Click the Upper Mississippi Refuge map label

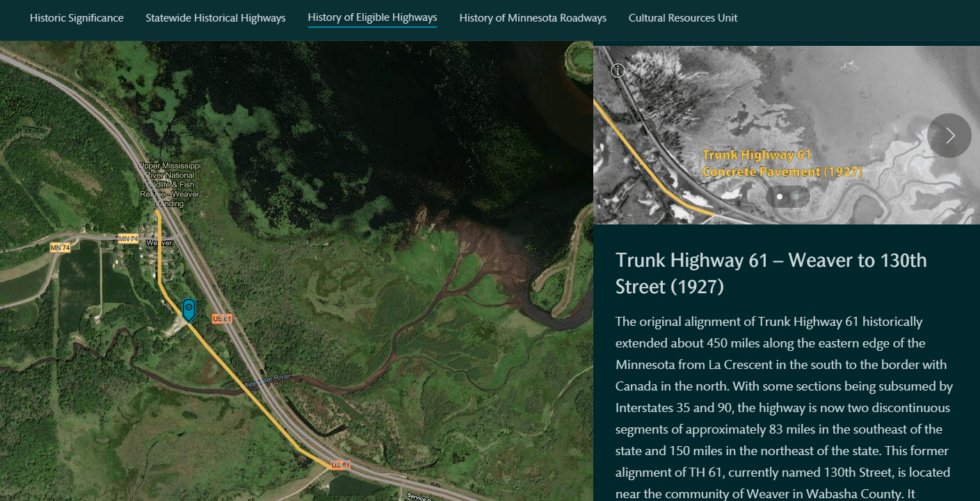[x=170, y=185]
